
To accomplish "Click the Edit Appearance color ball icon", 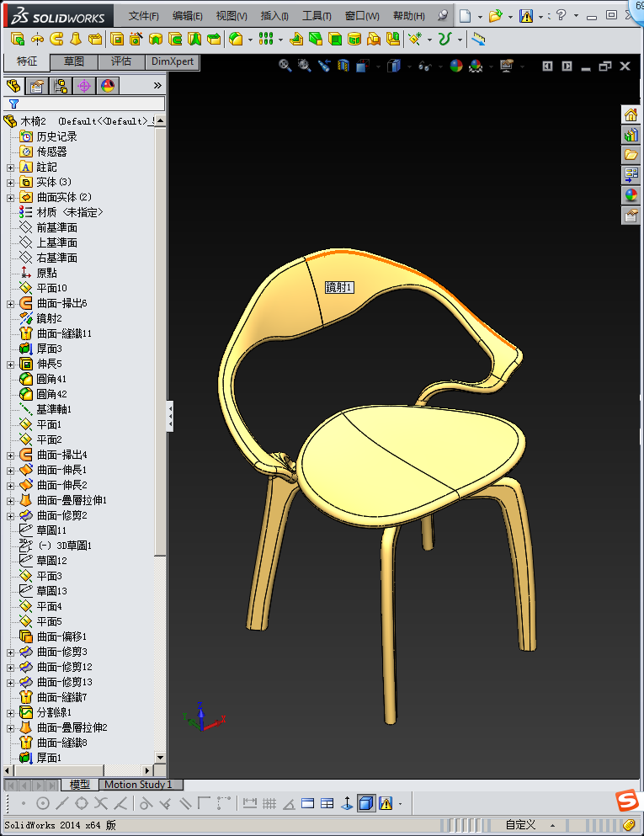I will coord(455,66).
